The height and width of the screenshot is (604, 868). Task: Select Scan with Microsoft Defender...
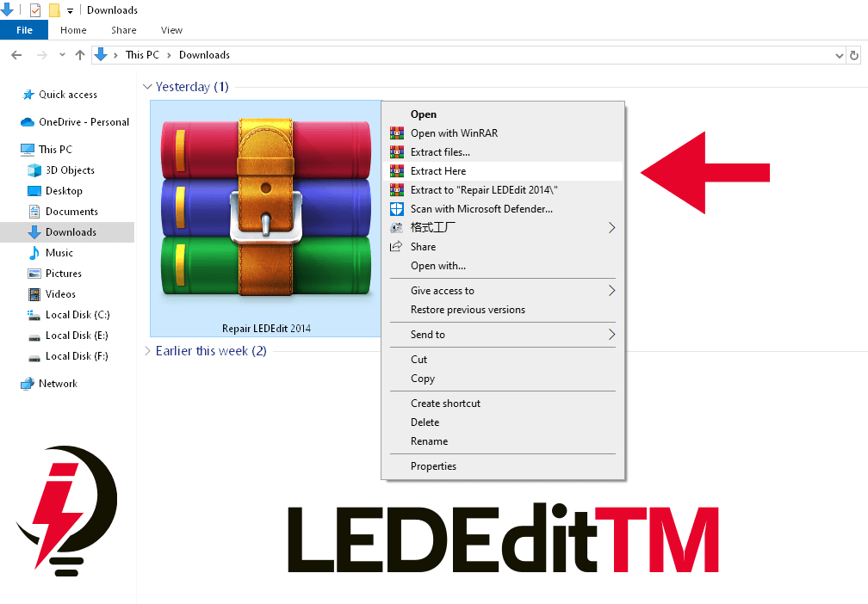[503, 208]
